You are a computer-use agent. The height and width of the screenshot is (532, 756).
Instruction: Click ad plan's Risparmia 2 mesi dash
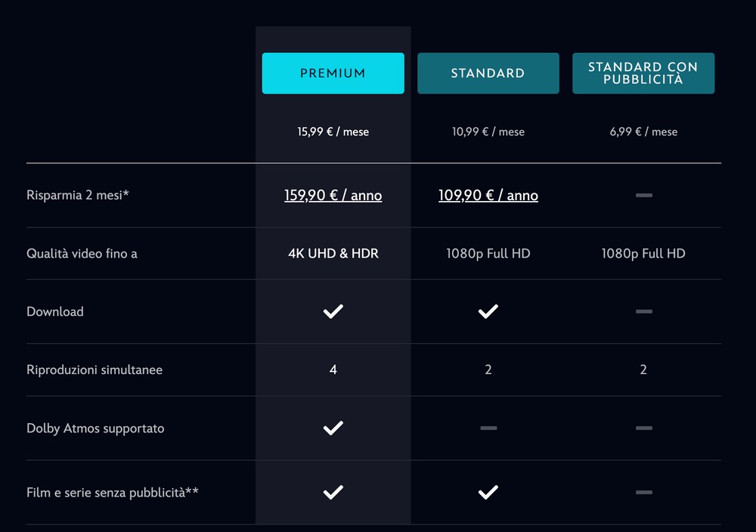[x=643, y=196]
